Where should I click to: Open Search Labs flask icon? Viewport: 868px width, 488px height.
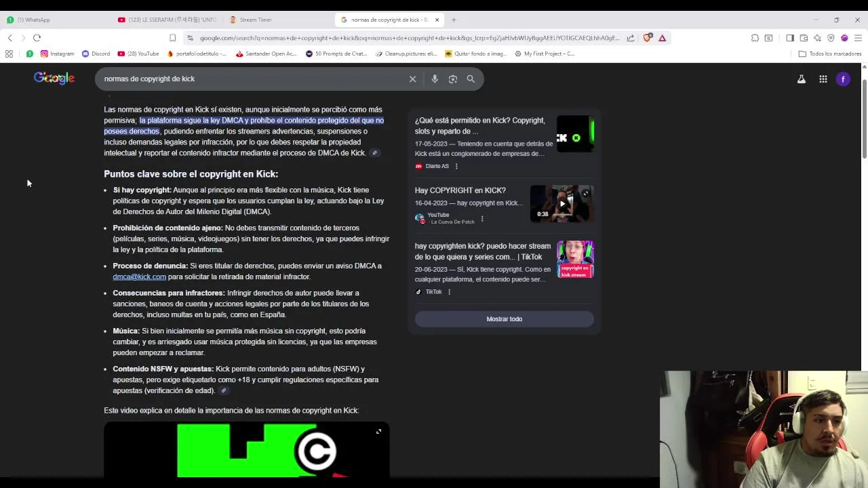[x=802, y=79]
